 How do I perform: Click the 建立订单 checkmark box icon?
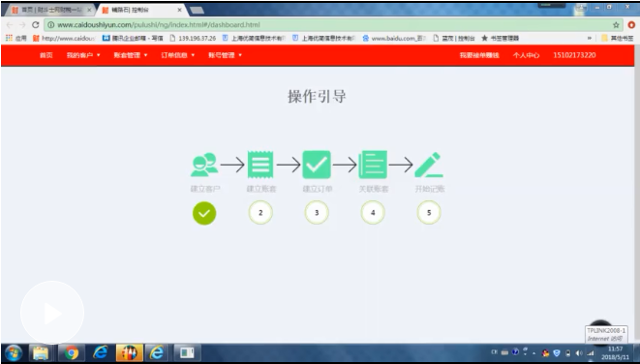[x=317, y=165]
